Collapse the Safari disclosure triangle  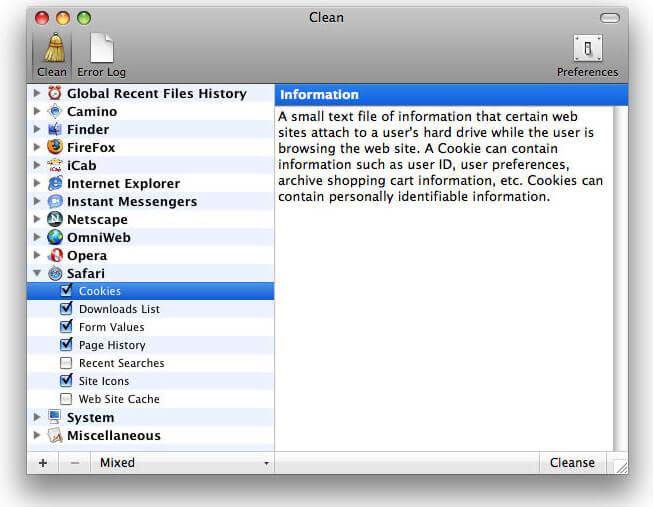[37, 273]
